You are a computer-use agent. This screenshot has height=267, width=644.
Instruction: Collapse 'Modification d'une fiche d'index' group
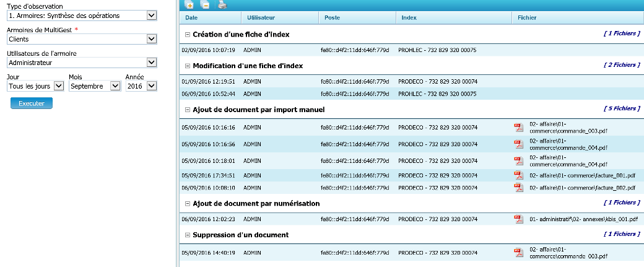click(x=188, y=66)
